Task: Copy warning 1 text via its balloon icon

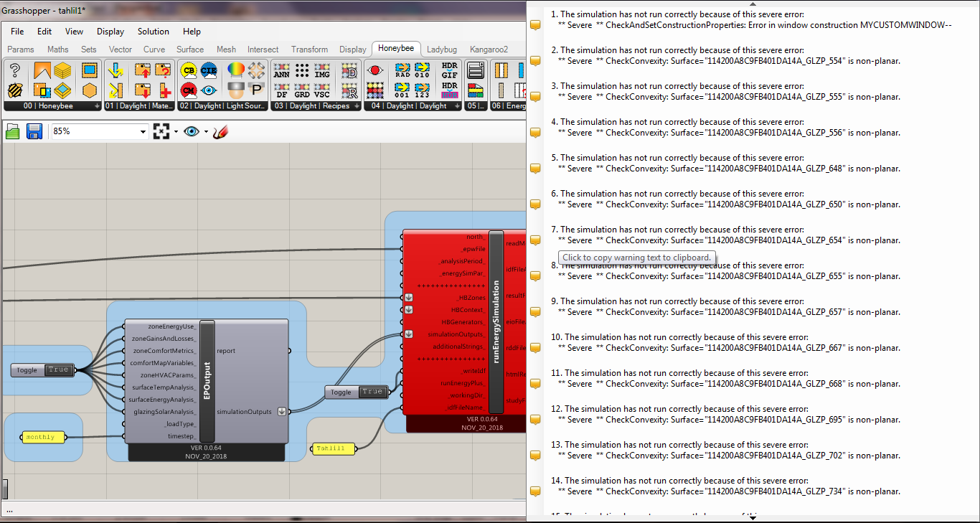Action: [x=535, y=25]
